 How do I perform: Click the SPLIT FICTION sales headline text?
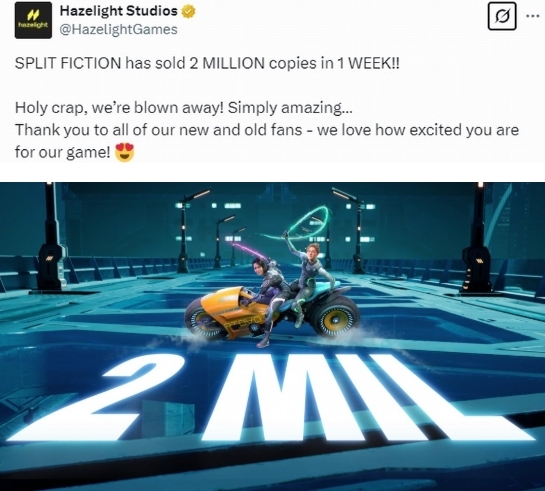pos(207,63)
